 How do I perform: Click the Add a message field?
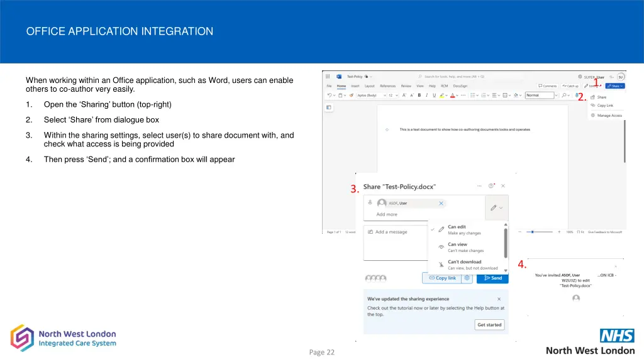396,243
